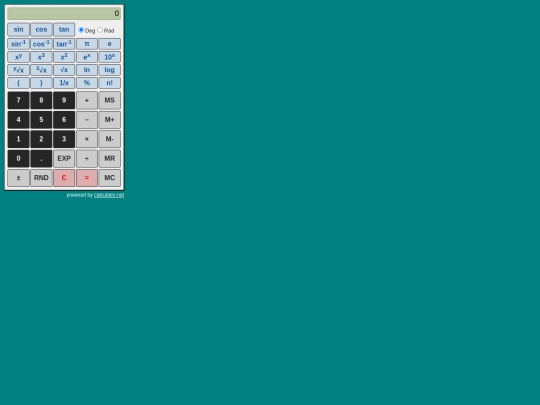Click the minus operator button

[87, 120]
